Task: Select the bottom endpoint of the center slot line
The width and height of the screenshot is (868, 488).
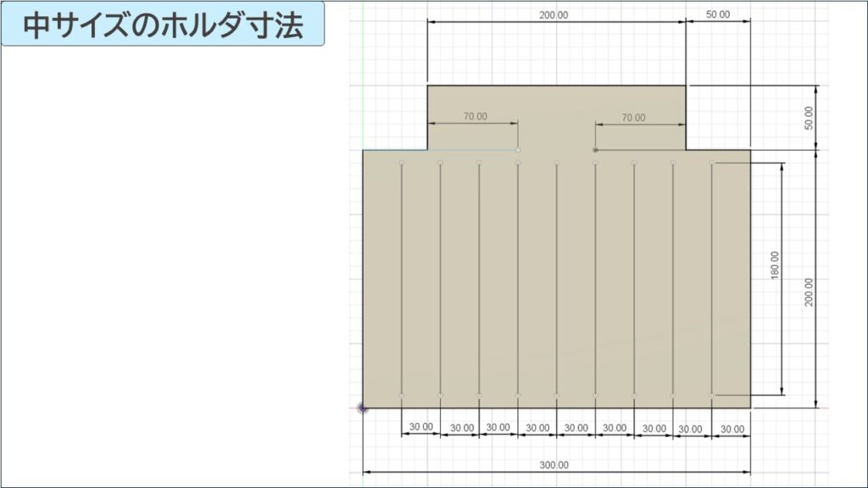Action: tap(557, 395)
